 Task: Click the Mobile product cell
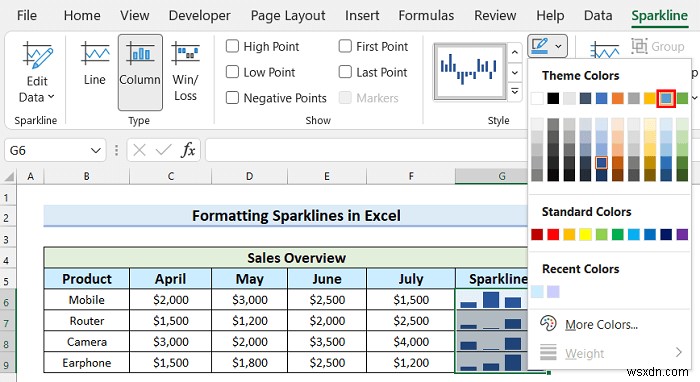pos(87,300)
